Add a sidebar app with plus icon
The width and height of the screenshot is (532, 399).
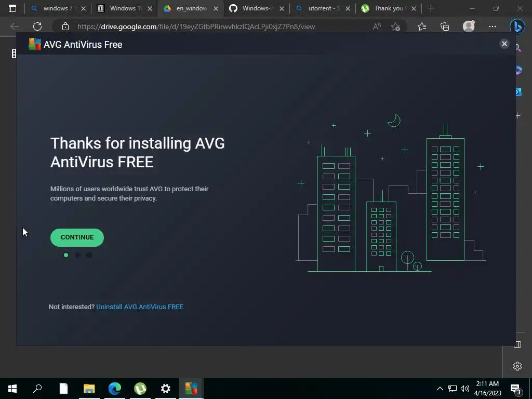coord(518,116)
